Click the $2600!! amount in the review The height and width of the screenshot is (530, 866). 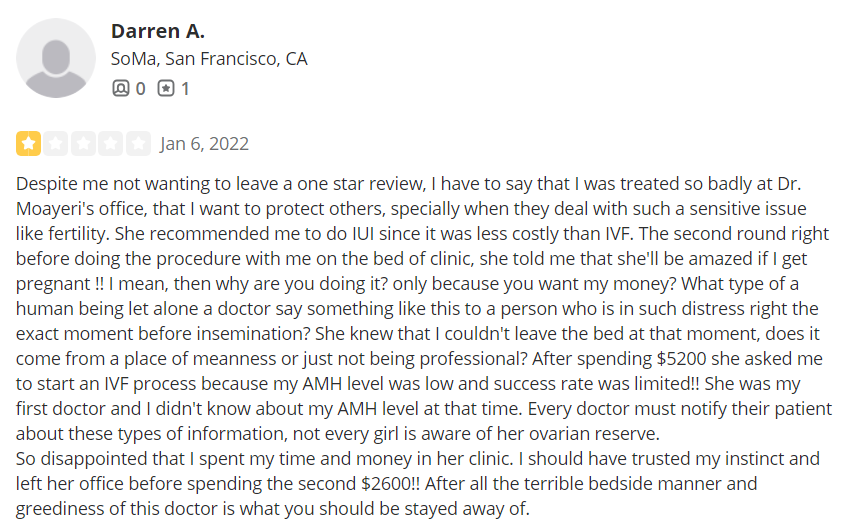pos(390,484)
